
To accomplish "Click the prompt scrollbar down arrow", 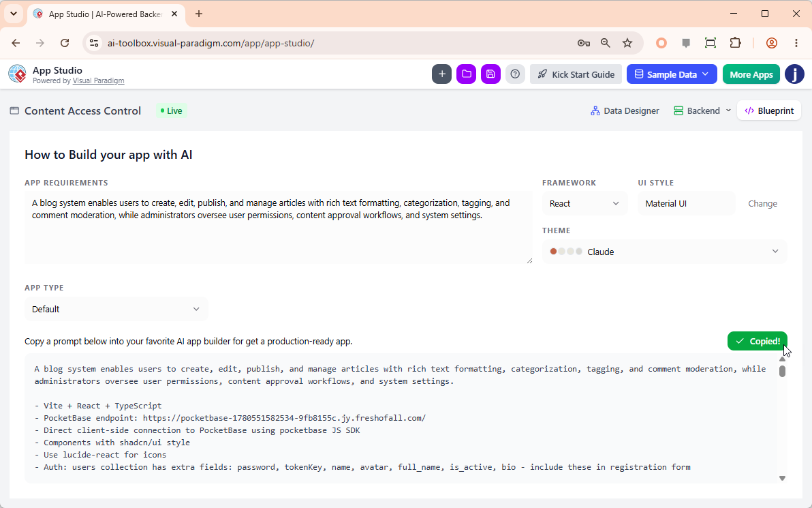I will 782,479.
